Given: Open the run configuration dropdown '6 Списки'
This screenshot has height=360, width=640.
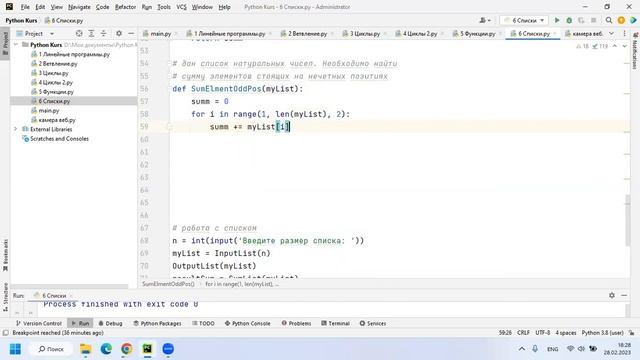Looking at the screenshot, I should pyautogui.click(x=524, y=20).
